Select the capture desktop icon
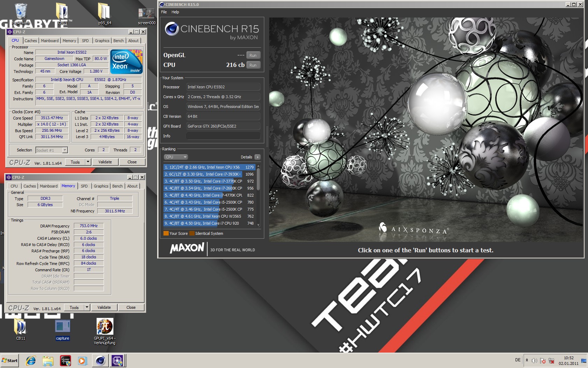The width and height of the screenshot is (588, 368). pos(63,329)
